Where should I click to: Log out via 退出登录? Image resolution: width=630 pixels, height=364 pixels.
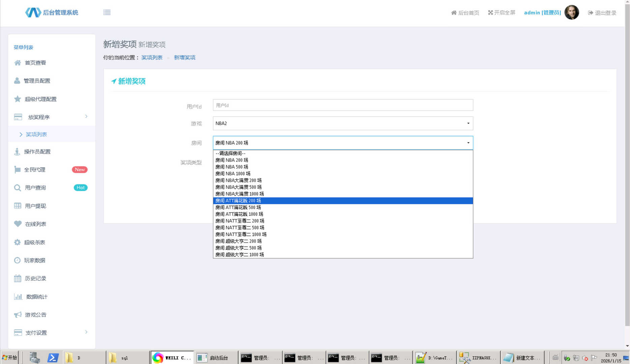(x=602, y=13)
